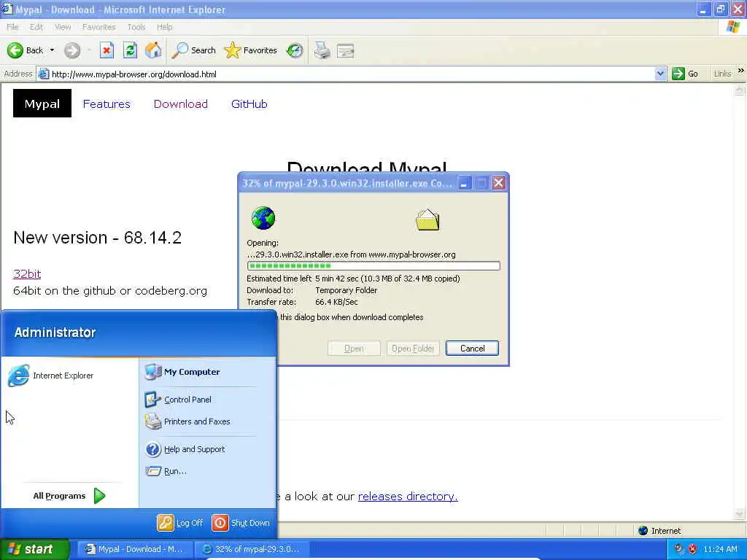Click the Stop loading icon

[x=107, y=50]
